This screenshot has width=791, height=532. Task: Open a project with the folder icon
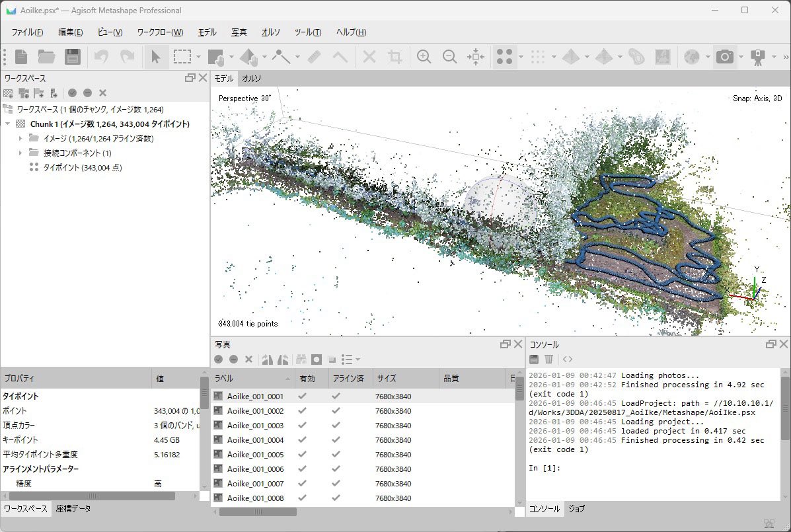click(46, 56)
